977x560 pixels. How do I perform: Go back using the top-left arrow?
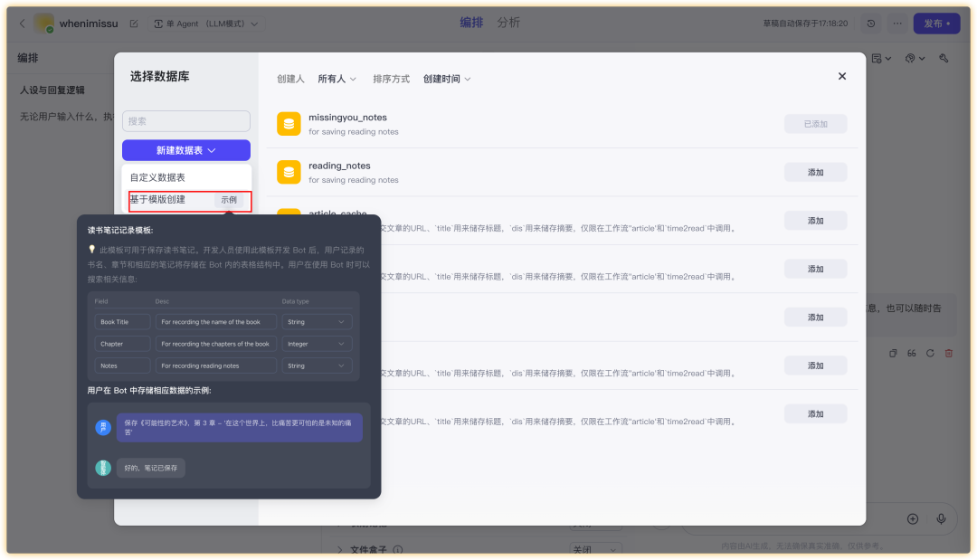tap(23, 24)
